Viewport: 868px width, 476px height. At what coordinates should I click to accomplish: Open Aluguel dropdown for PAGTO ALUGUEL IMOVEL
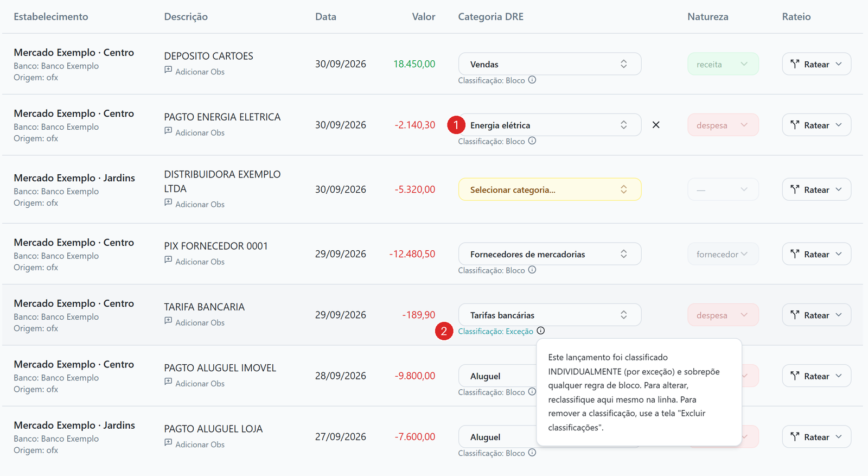pos(497,376)
